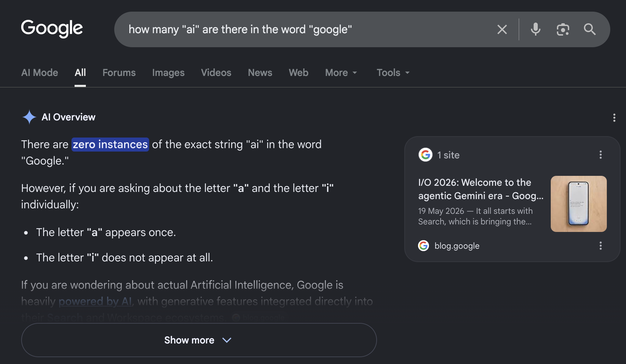The width and height of the screenshot is (626, 364).
Task: Follow the 'powered by AI' link
Action: pos(95,301)
